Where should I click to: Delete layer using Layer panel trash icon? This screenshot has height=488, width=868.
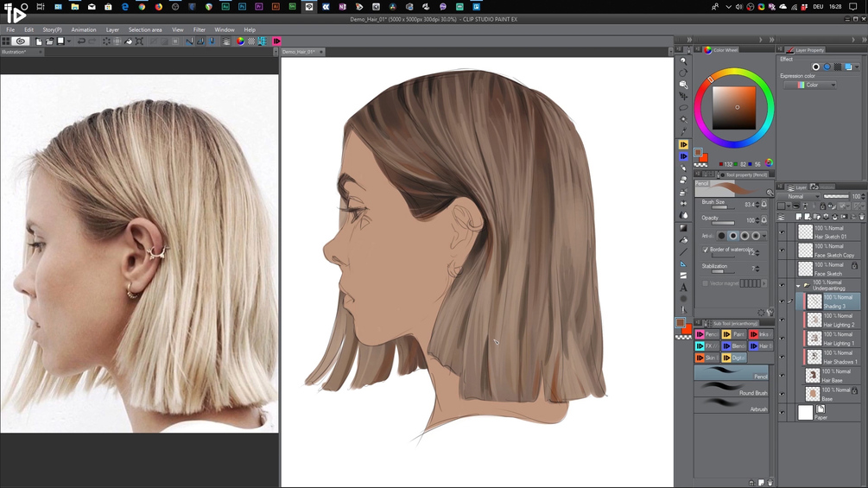click(x=862, y=216)
